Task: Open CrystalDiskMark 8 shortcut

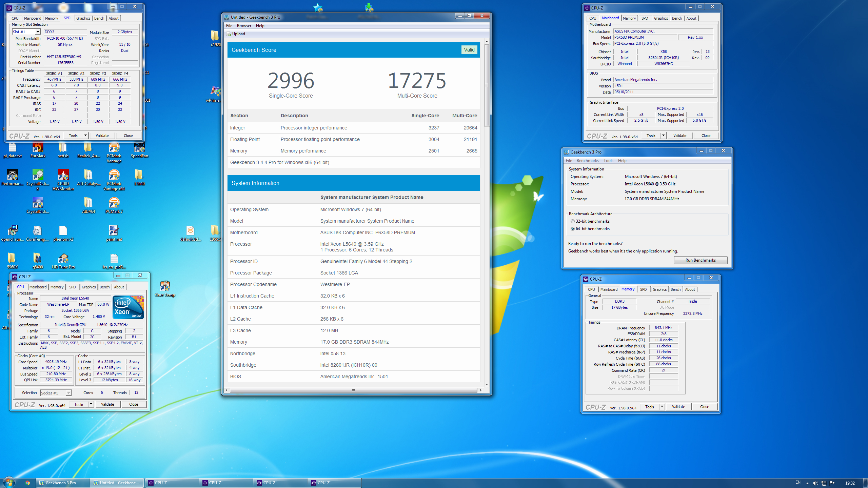Action: [x=38, y=180]
